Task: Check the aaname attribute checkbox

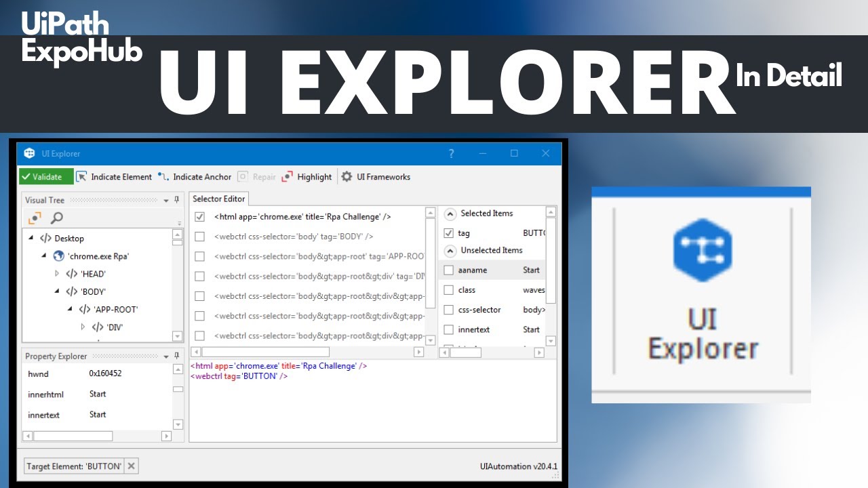Action: [448, 270]
